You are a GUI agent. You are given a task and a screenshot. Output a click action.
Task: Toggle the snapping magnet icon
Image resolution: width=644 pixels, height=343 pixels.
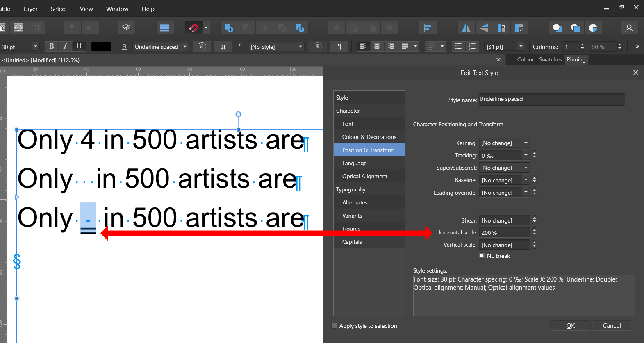pos(193,28)
